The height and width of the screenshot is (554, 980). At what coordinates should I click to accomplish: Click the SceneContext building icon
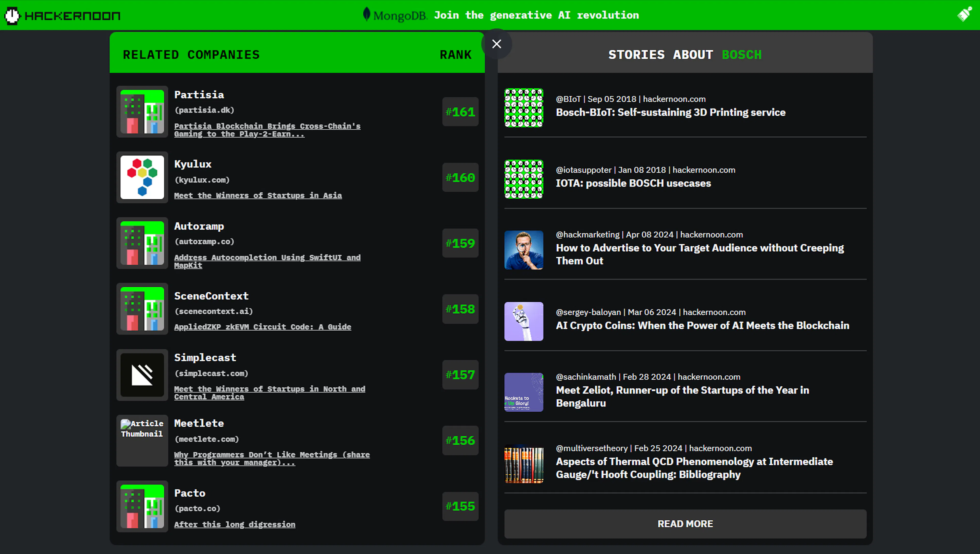pos(142,309)
